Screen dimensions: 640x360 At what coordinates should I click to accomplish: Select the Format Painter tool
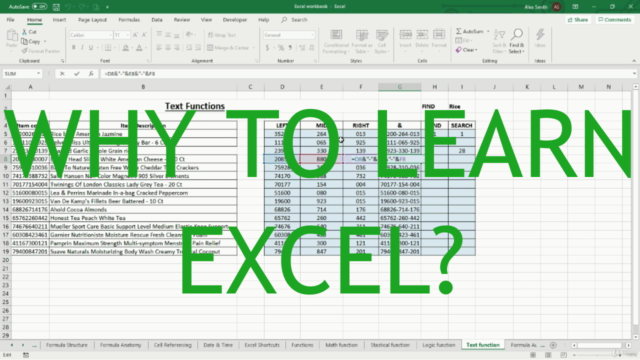[x=41, y=51]
